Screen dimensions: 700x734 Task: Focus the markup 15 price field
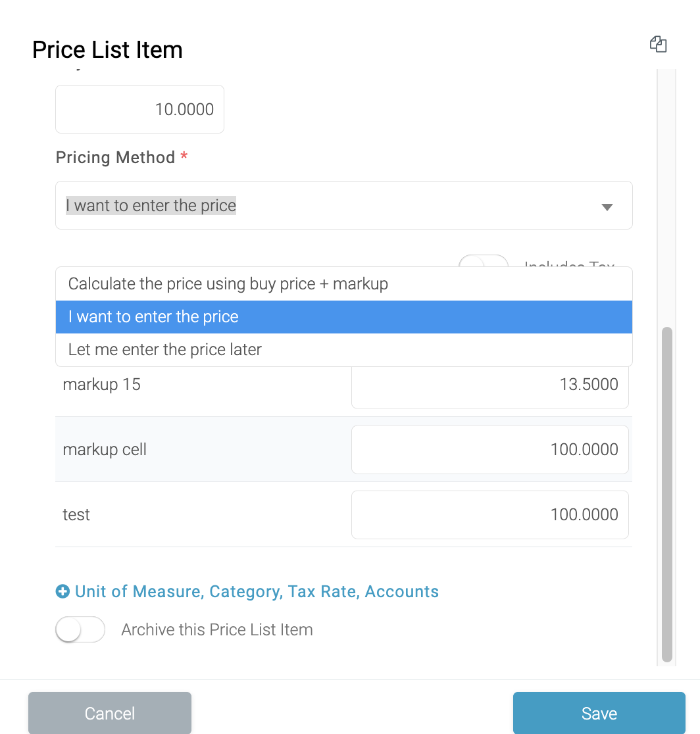(489, 385)
